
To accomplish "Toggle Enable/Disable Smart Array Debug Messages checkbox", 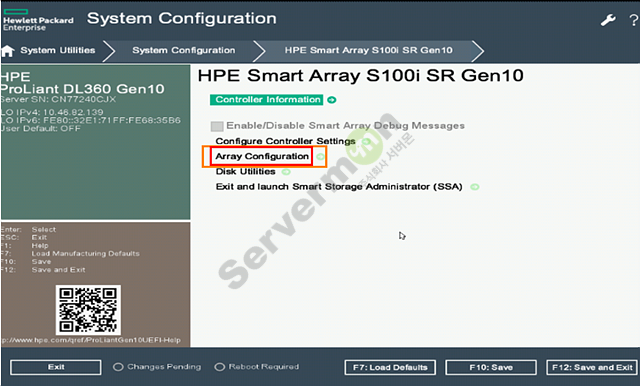I will pyautogui.click(x=217, y=126).
